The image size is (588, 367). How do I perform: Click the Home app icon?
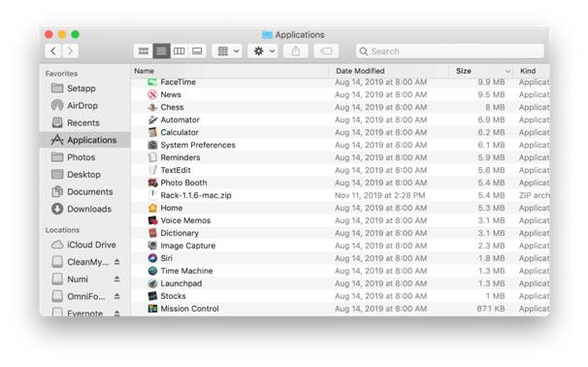coord(152,208)
